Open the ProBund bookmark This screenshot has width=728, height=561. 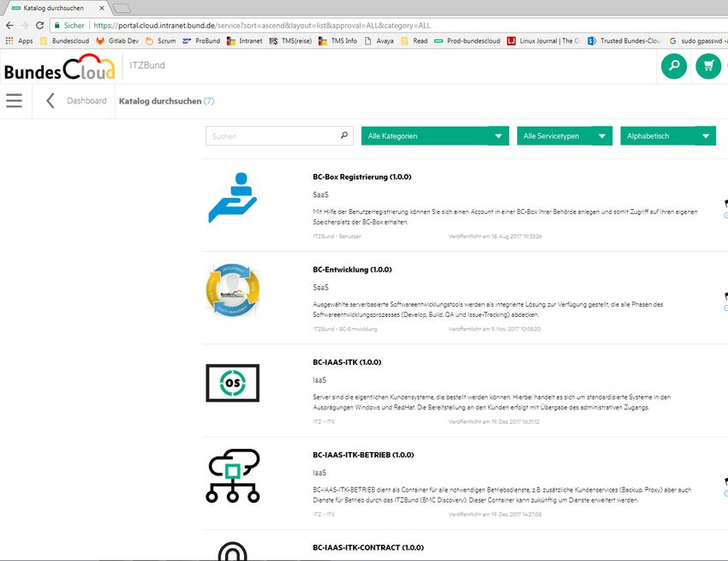201,41
